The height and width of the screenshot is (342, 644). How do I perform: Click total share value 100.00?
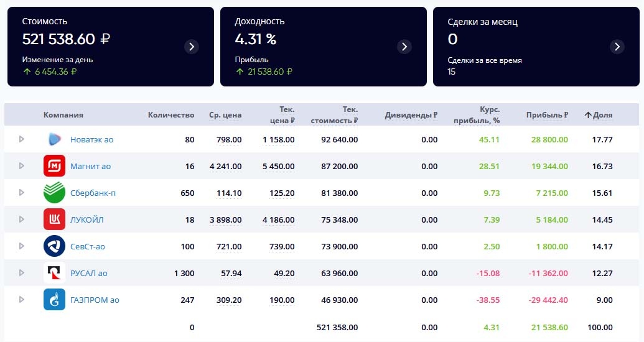[600, 327]
